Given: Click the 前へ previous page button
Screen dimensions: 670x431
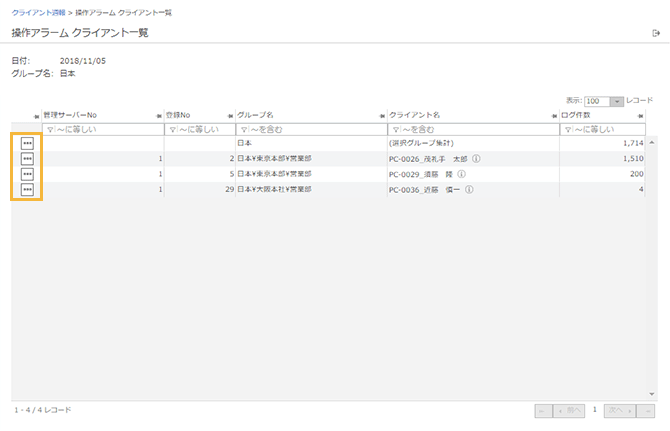Looking at the screenshot, I should 569,410.
